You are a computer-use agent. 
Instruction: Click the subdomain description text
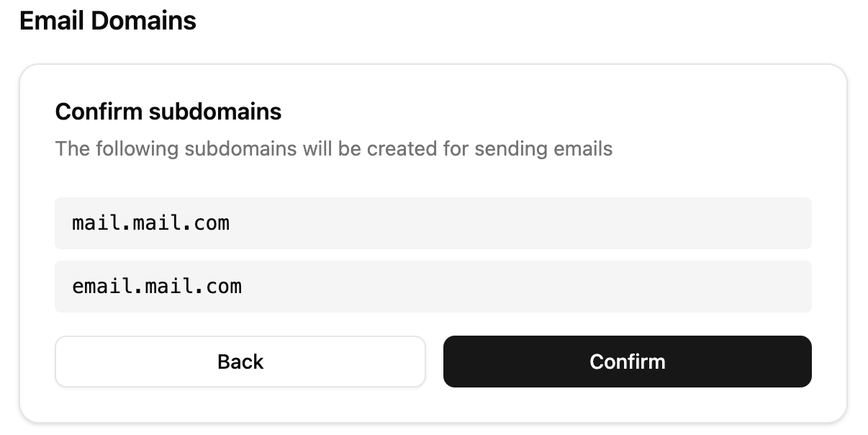tap(333, 148)
